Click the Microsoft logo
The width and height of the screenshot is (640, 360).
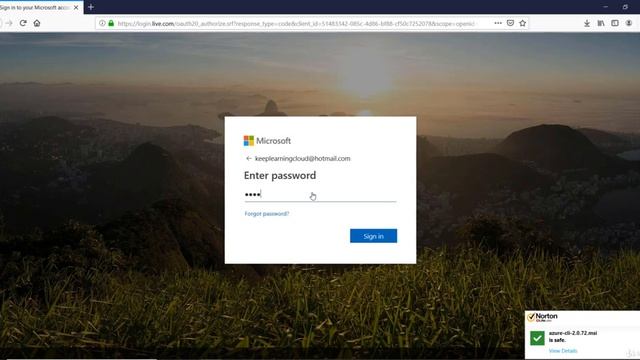(x=267, y=141)
